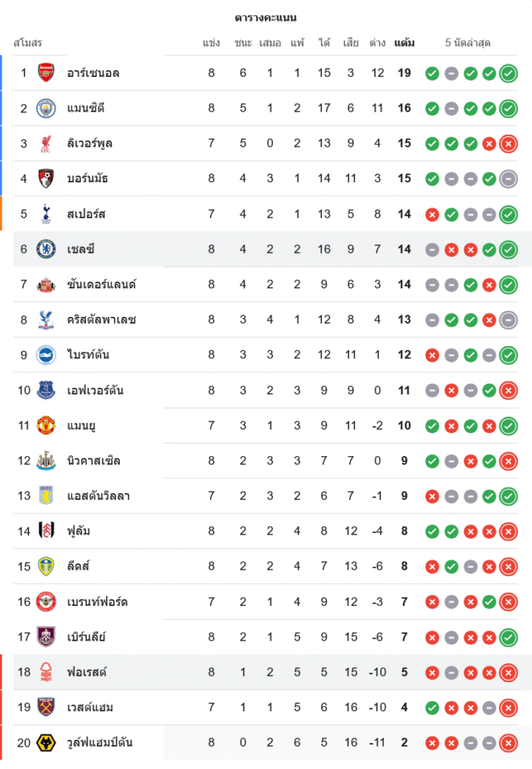Click the Chelsea club crest
This screenshot has width=532, height=769.
tap(46, 249)
